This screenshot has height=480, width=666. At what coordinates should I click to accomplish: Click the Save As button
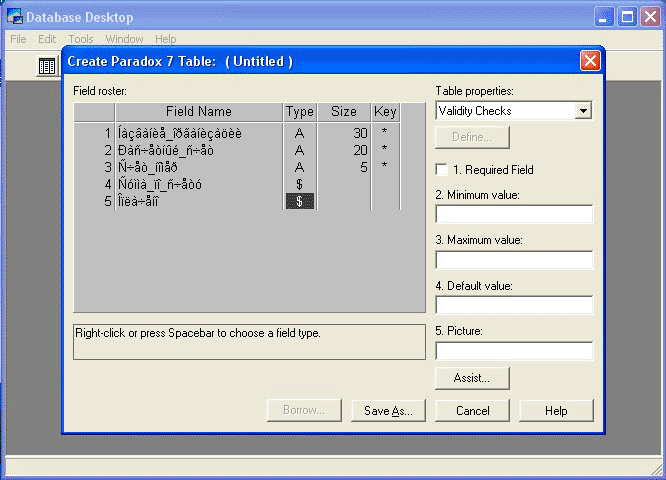pos(389,411)
